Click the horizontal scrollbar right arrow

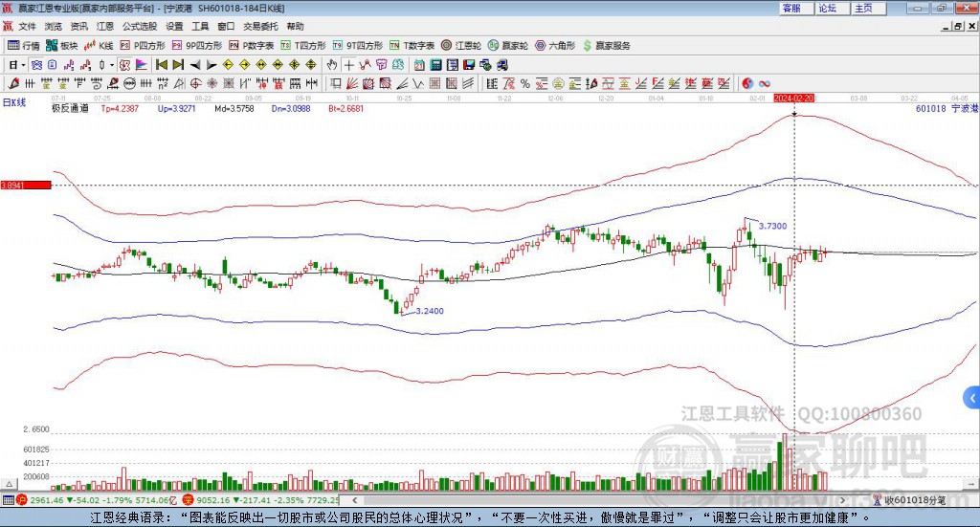(842, 500)
